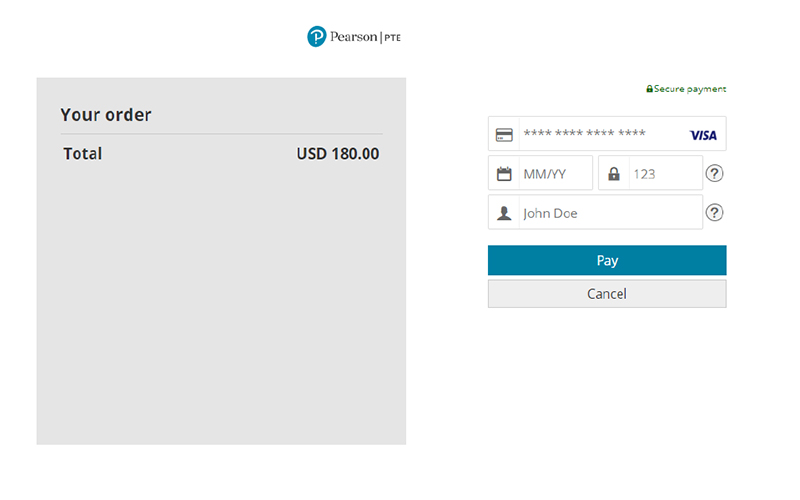Click the credit card icon
The image size is (800, 500).
click(x=504, y=135)
